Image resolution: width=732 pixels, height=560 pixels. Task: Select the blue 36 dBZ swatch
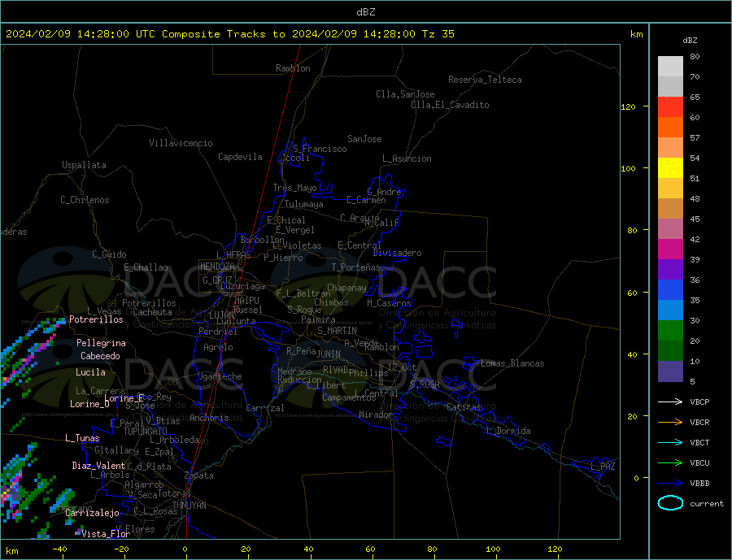[x=670, y=290]
